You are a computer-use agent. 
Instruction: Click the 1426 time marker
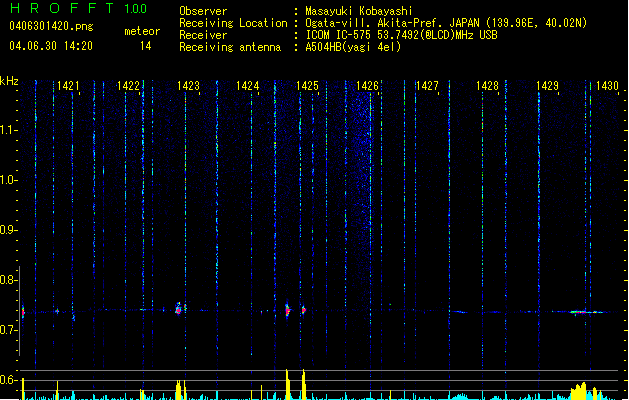click(x=367, y=86)
